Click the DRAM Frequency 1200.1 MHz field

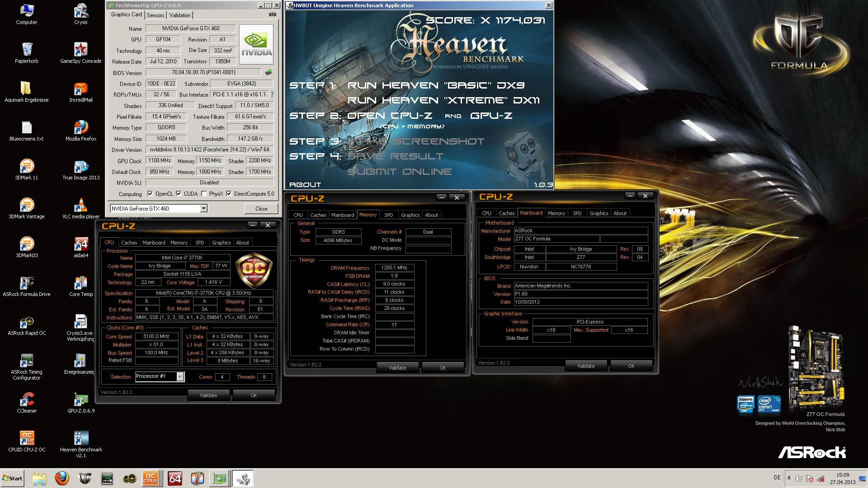pyautogui.click(x=394, y=268)
